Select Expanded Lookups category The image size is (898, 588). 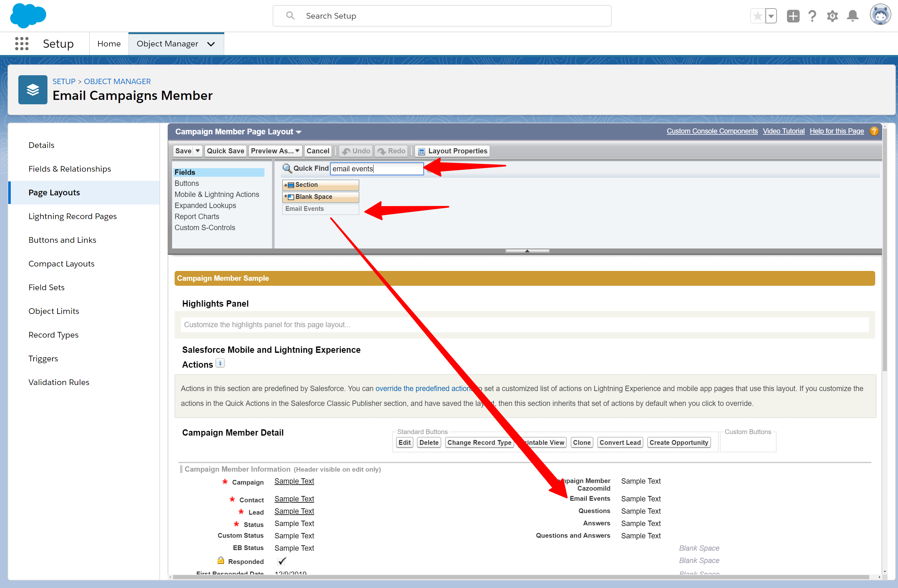pyautogui.click(x=205, y=205)
